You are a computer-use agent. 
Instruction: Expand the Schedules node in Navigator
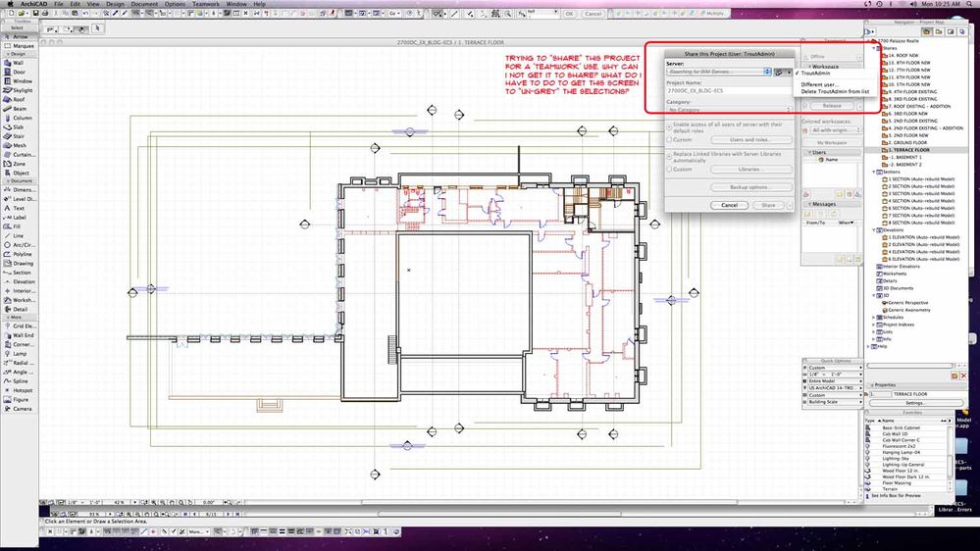pos(874,318)
